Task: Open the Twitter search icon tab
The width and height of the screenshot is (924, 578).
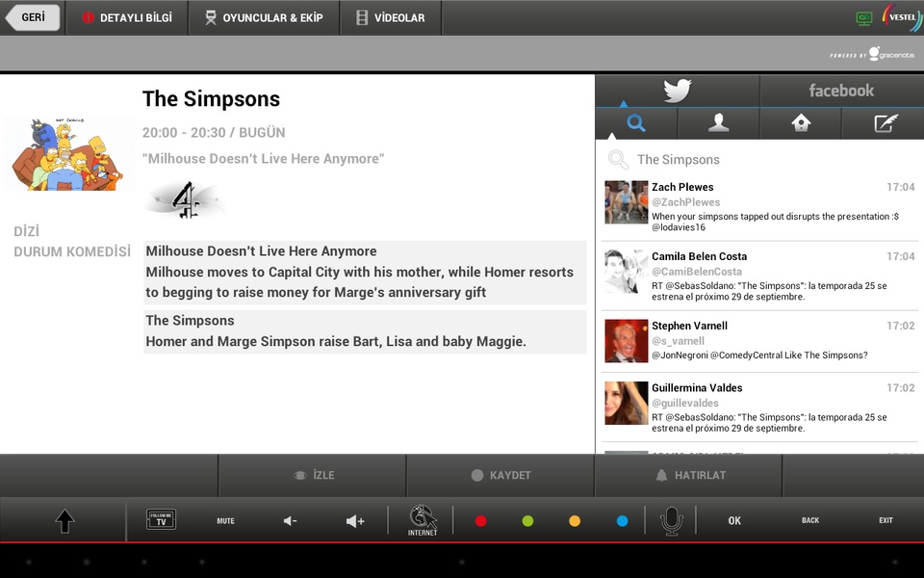Action: (636, 122)
